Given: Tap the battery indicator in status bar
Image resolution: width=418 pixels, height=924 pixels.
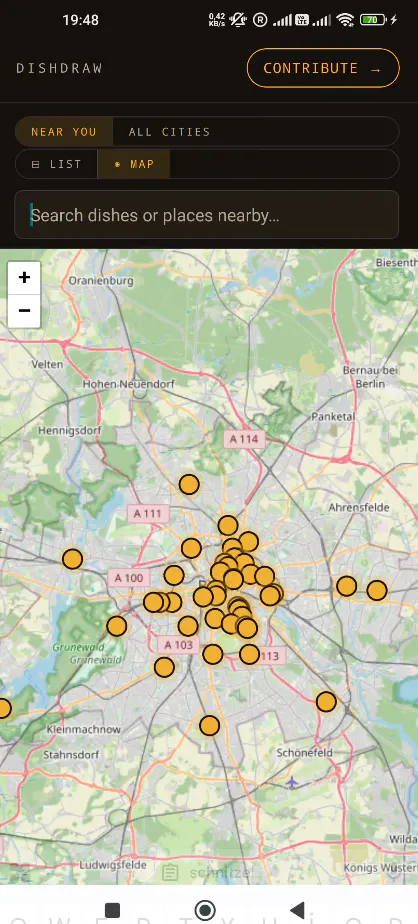Looking at the screenshot, I should 374,20.
